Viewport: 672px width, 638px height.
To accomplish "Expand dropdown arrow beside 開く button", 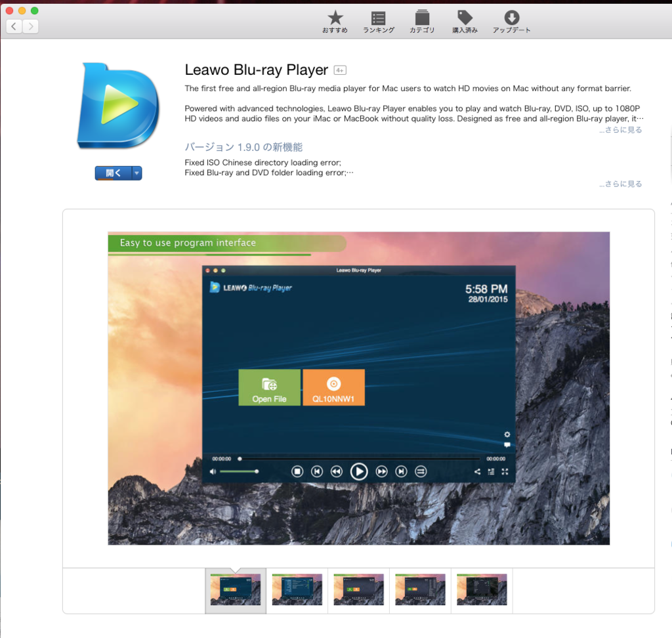I will tap(136, 173).
